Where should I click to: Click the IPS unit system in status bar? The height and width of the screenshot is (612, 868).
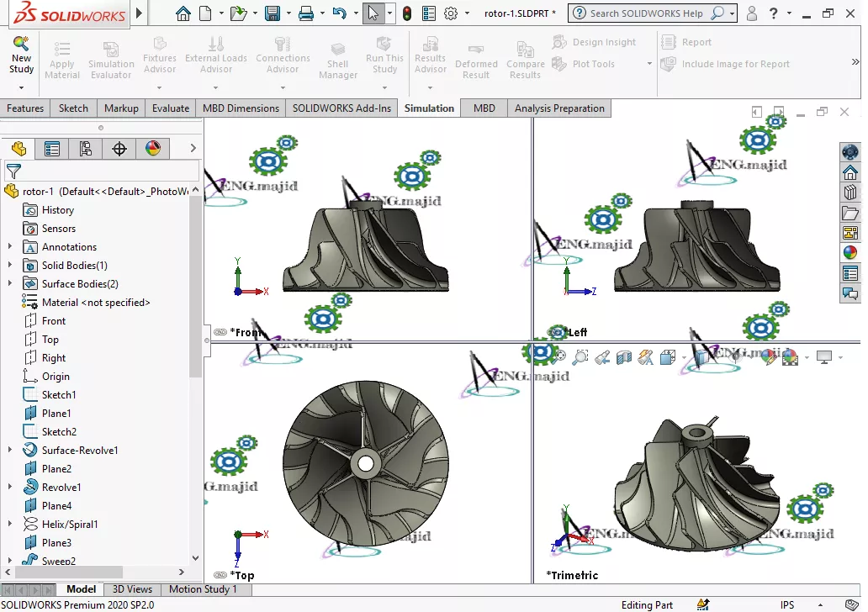point(787,604)
